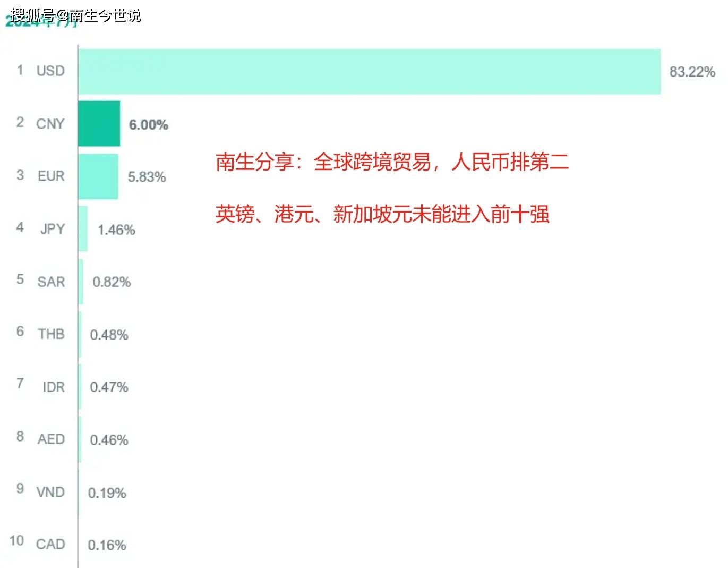Screen dimensions: 728x568
Task: Select the bold 6.00% value
Action: click(x=149, y=125)
